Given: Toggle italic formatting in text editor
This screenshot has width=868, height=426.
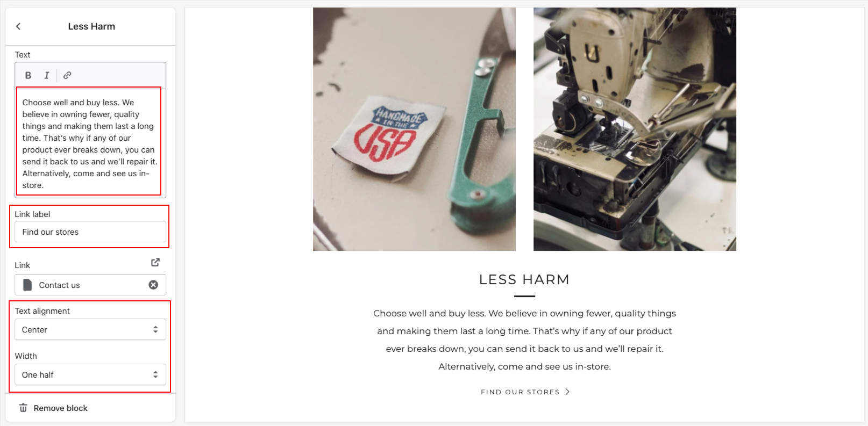Looking at the screenshot, I should (47, 75).
